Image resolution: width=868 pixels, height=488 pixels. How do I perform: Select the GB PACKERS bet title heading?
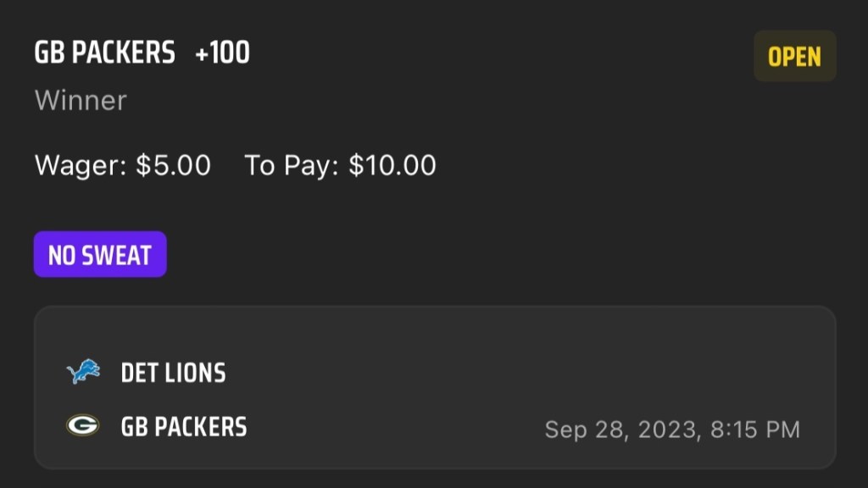pos(104,53)
